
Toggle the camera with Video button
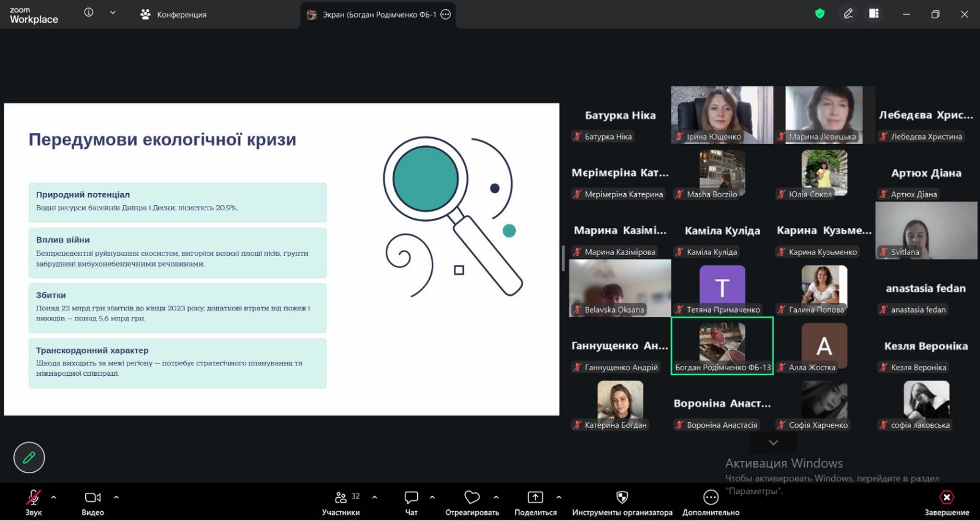pyautogui.click(x=92, y=498)
